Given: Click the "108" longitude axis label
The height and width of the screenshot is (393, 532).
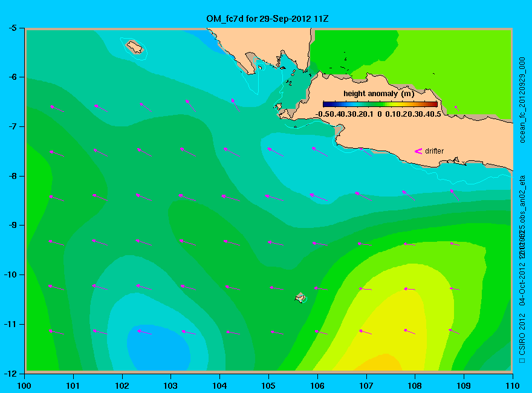Looking at the screenshot, I should coord(415,386).
